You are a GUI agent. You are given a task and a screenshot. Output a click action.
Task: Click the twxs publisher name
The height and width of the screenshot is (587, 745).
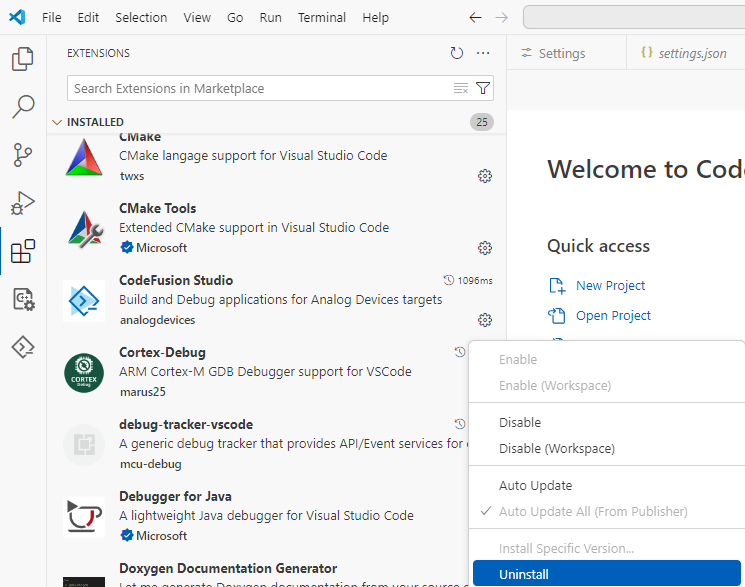point(132,176)
